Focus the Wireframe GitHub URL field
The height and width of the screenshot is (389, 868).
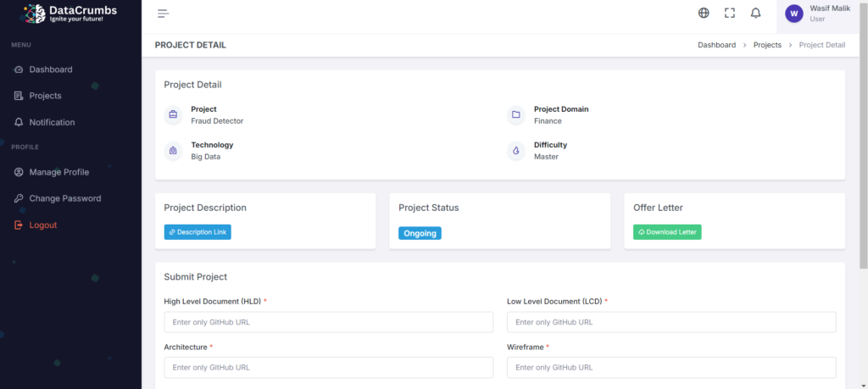(x=671, y=368)
